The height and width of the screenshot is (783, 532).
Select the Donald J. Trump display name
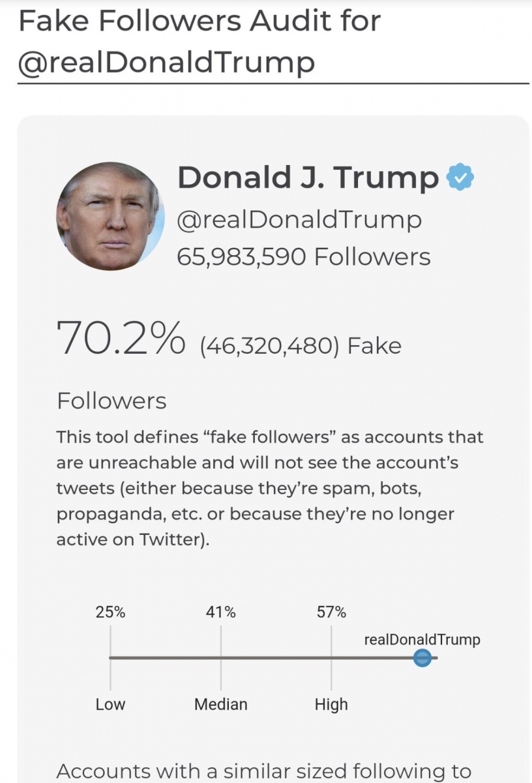pos(308,177)
